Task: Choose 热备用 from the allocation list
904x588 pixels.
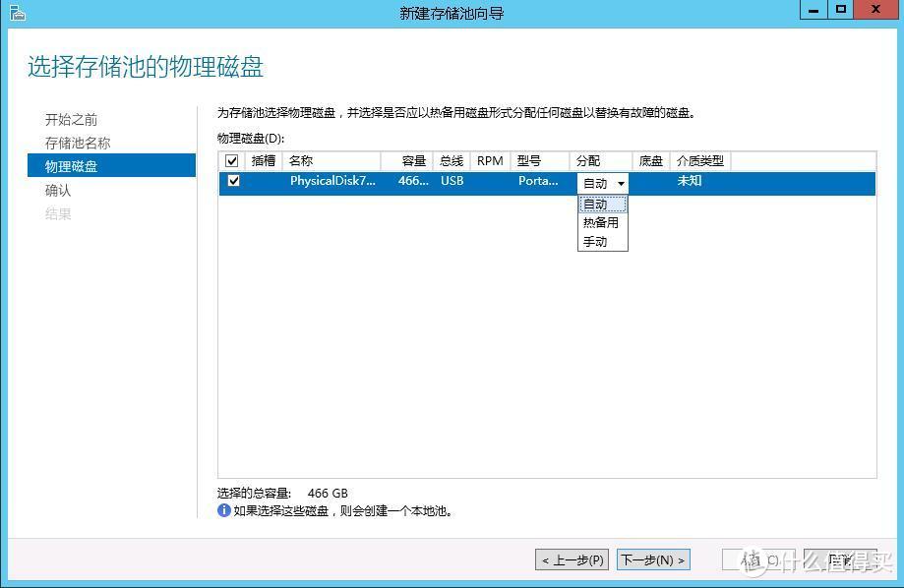Action: (x=602, y=222)
